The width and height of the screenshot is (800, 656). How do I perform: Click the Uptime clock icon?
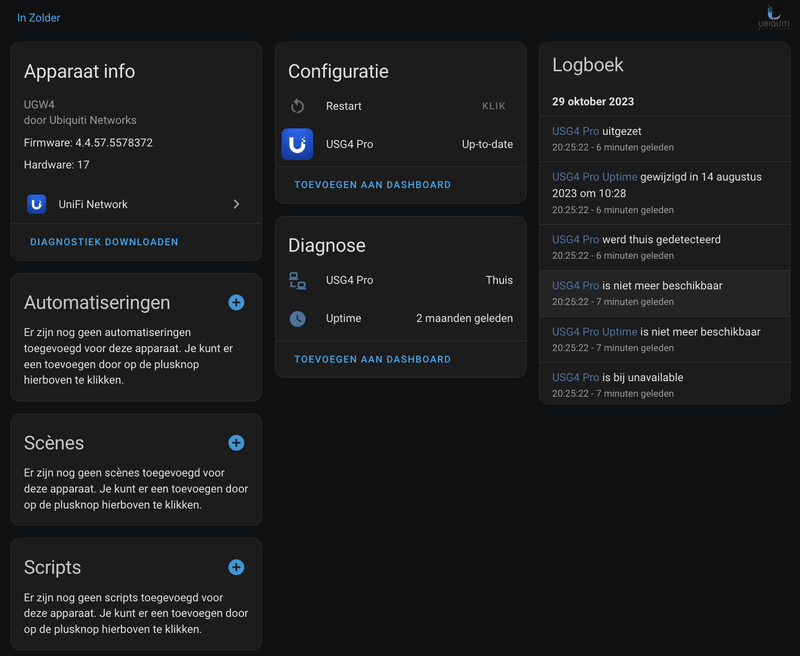coord(297,318)
